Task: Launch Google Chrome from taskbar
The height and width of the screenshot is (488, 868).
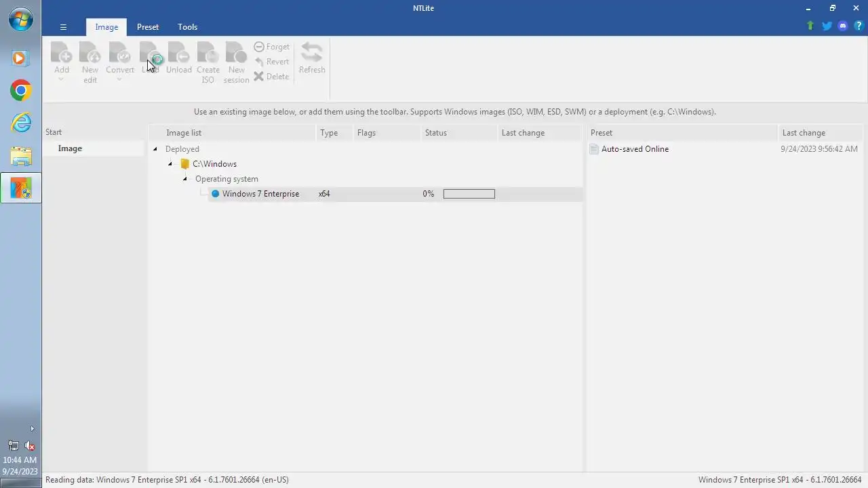Action: click(x=21, y=90)
